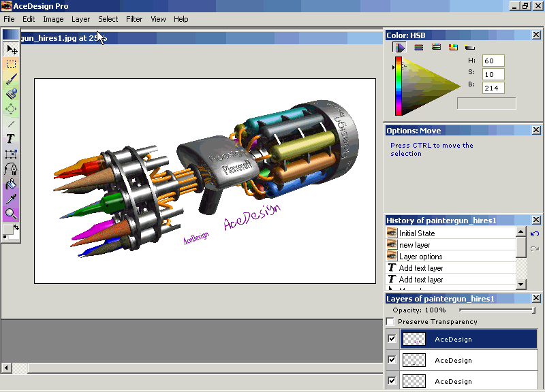545x392 pixels.
Task: Switch to RGB sliders color mode
Action: pos(419,47)
